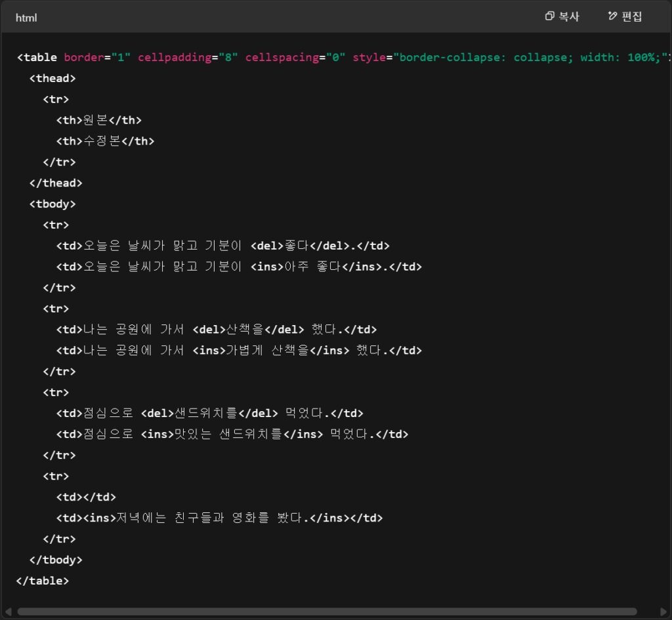Screen dimensions: 672x620
Task: Click the <tbody> opening tag line
Action: pos(52,204)
